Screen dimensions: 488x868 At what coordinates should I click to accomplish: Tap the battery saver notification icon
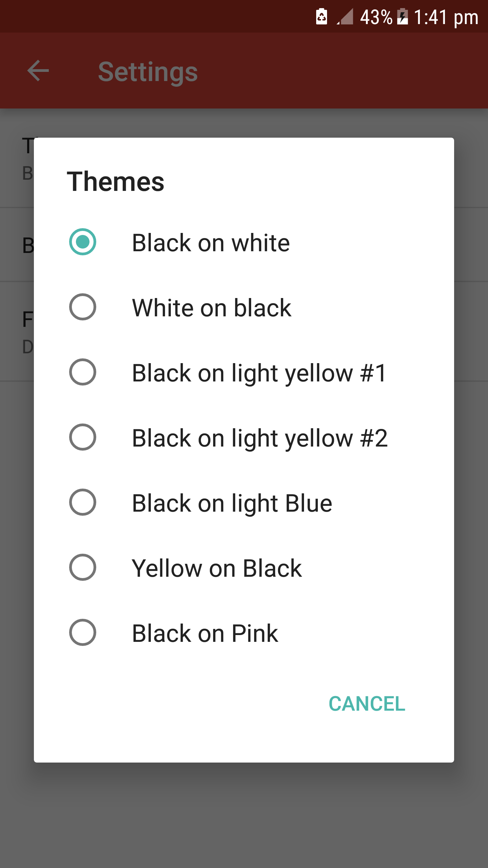321,17
